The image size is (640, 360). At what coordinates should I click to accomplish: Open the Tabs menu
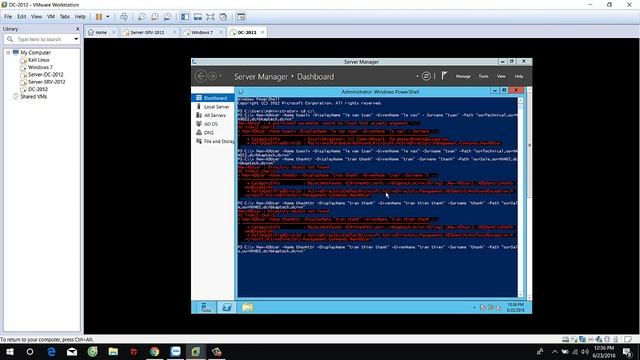click(64, 17)
